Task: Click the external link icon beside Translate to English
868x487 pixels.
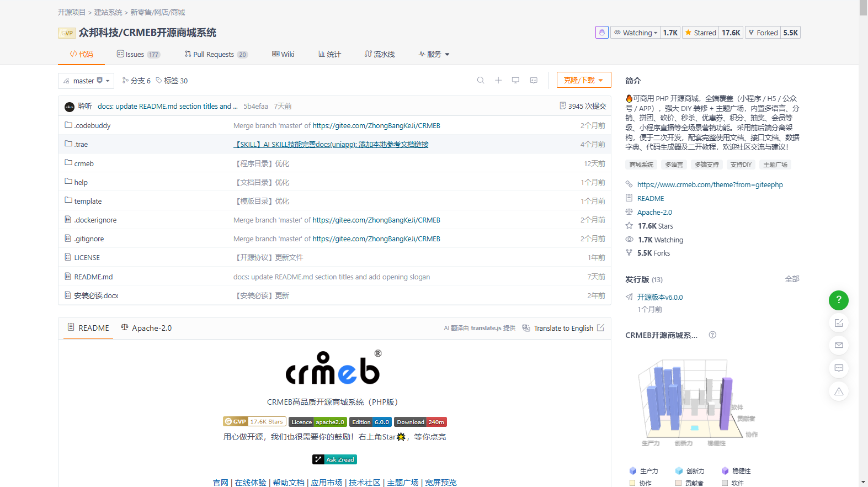Action: [600, 328]
